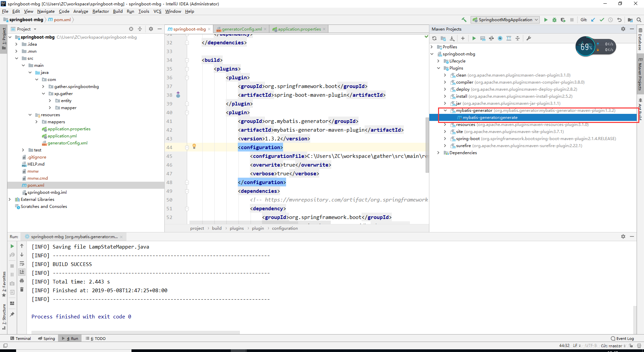The height and width of the screenshot is (352, 644).
Task: Click Show Dependencies icon in Maven toolbar
Action: (509, 38)
